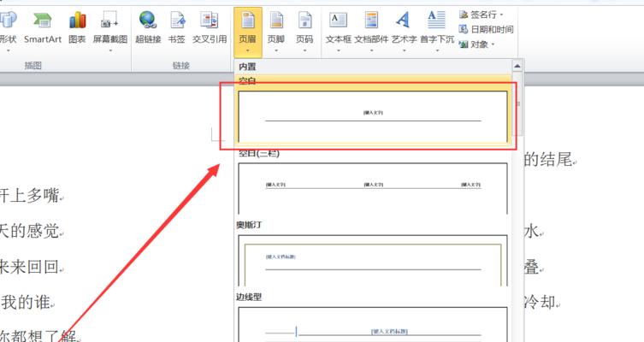Choose the 边线型 header template
The height and width of the screenshot is (342, 644).
click(373, 324)
